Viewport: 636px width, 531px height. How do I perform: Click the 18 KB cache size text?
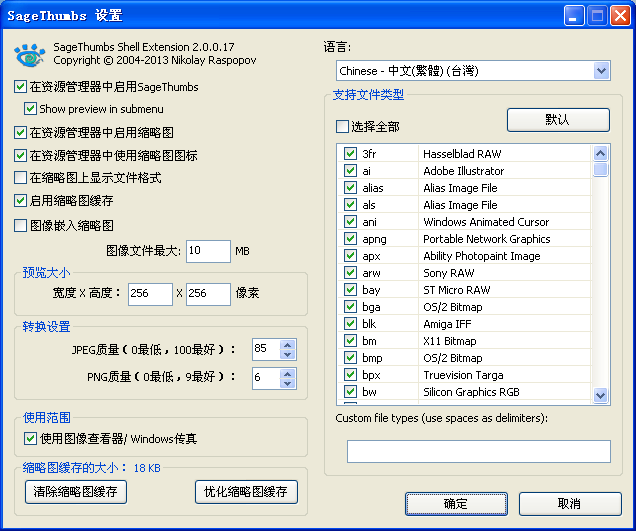pyautogui.click(x=147, y=469)
